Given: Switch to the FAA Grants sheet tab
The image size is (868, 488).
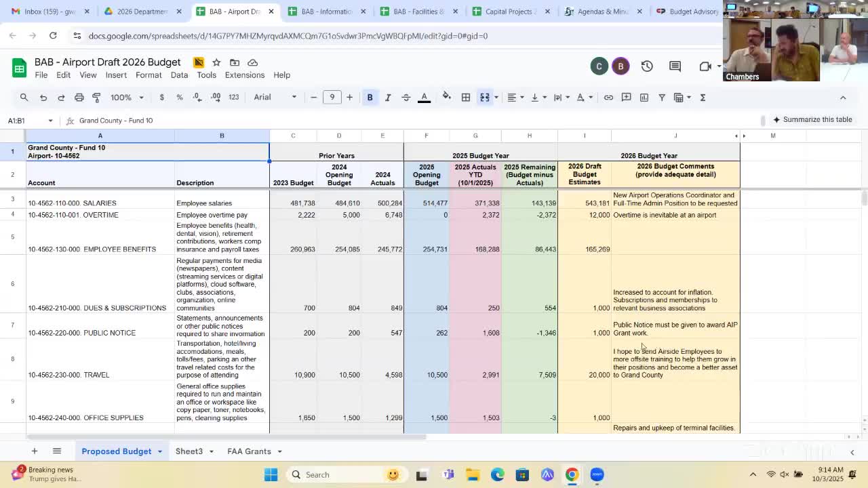Looking at the screenshot, I should (249, 451).
